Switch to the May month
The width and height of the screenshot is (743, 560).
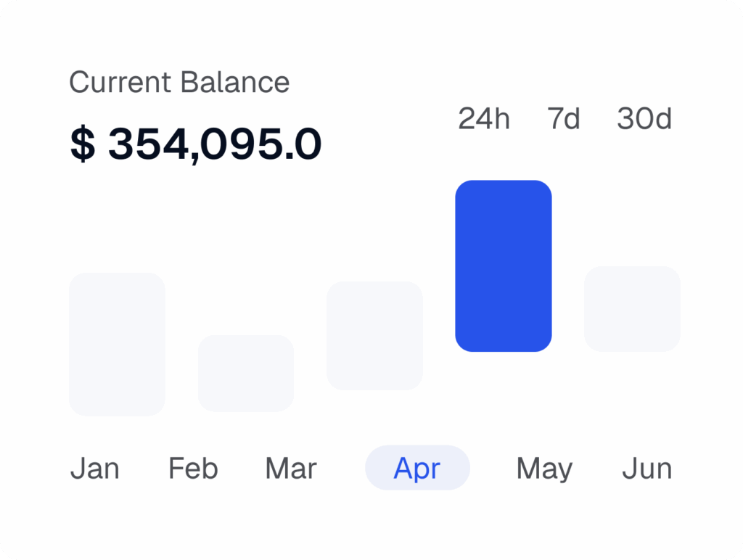[544, 469]
